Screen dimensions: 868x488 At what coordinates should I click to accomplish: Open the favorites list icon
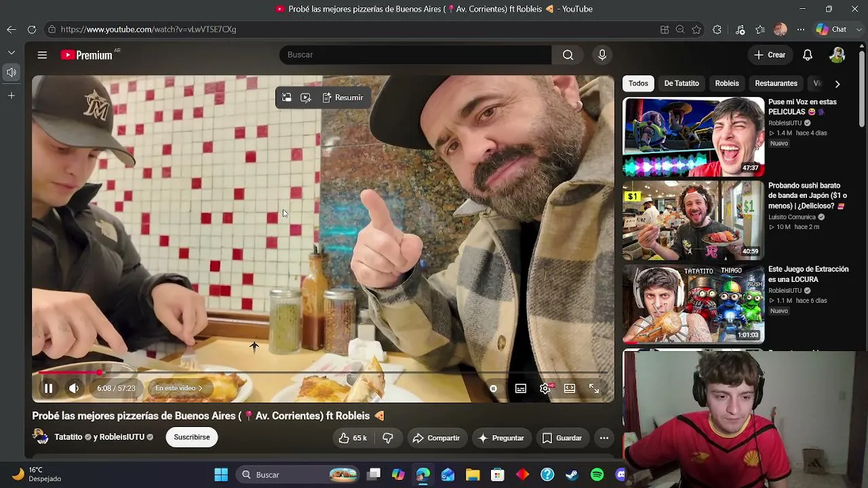tap(761, 30)
